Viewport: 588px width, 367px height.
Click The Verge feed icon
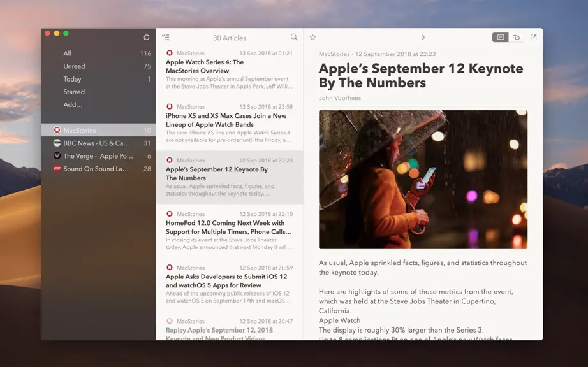click(57, 156)
